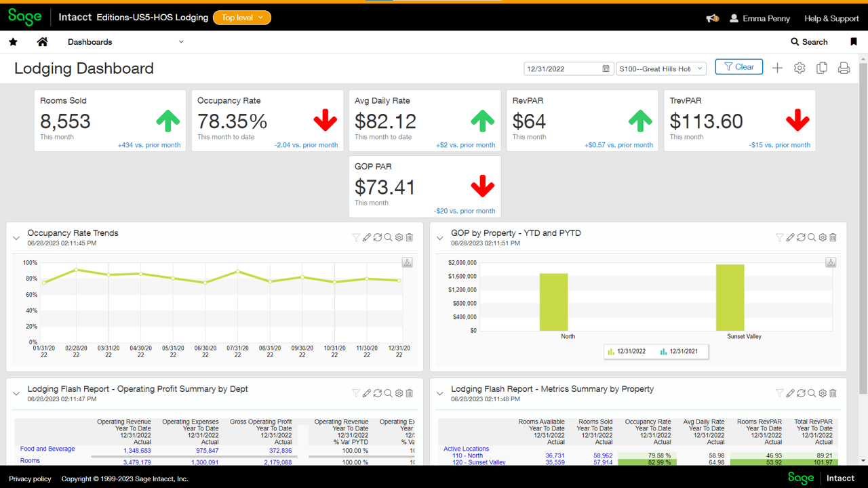Go to Home icon
The width and height of the screenshot is (868, 488).
pyautogui.click(x=42, y=42)
